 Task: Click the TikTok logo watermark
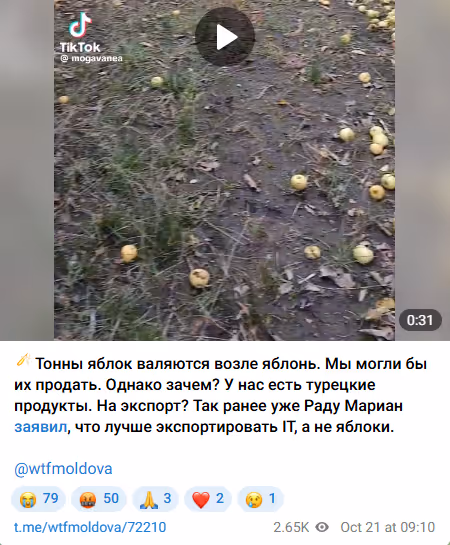(80, 32)
